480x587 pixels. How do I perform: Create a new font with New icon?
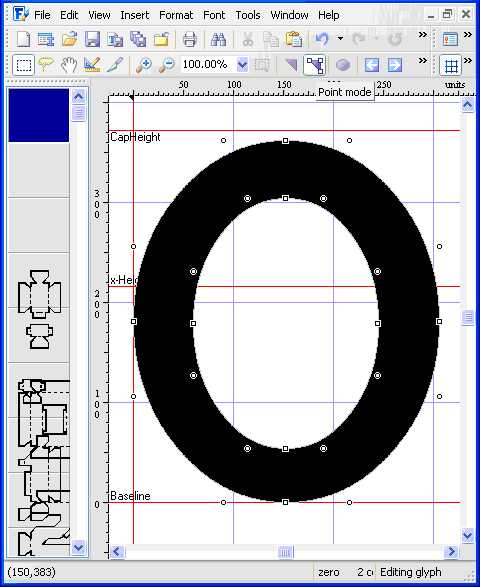(x=23, y=39)
